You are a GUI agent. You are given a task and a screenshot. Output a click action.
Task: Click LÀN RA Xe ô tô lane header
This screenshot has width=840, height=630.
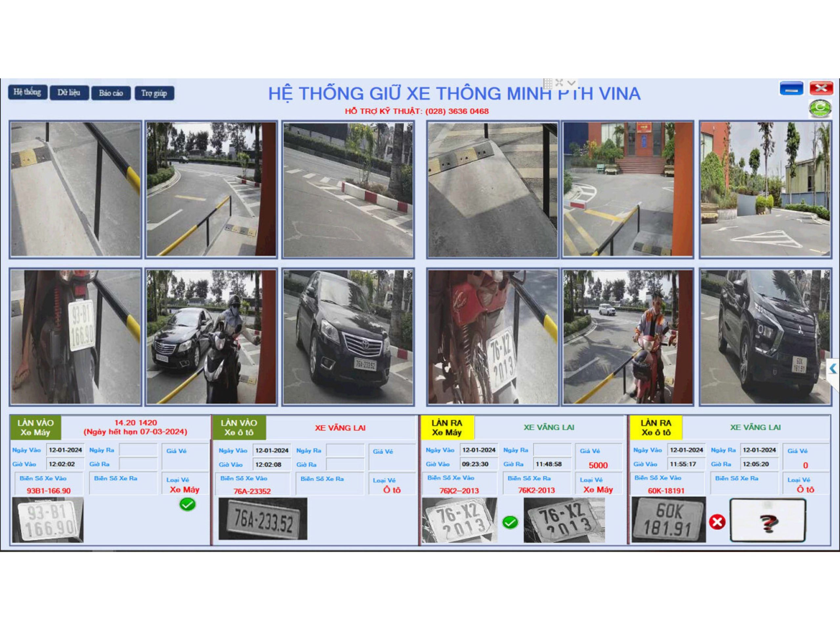coord(656,428)
